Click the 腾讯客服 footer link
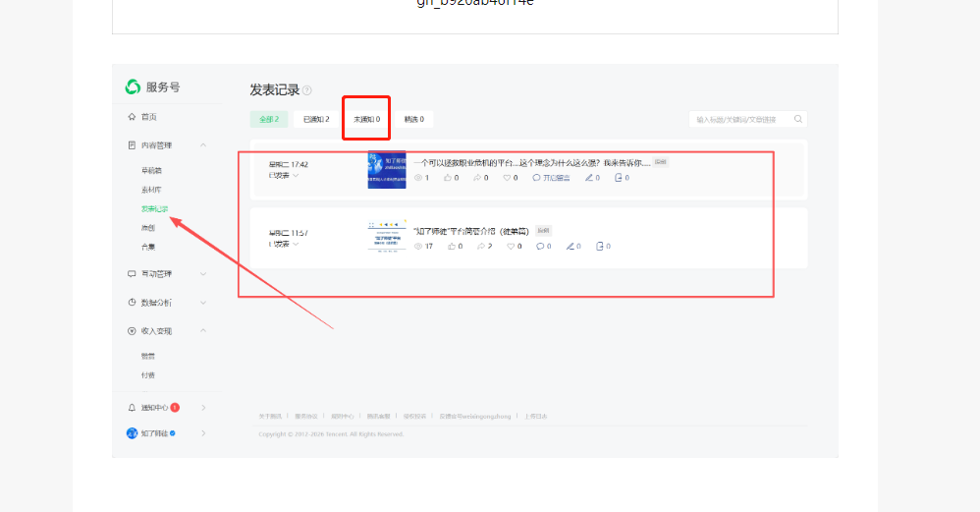The height and width of the screenshot is (512, 980). 379,417
